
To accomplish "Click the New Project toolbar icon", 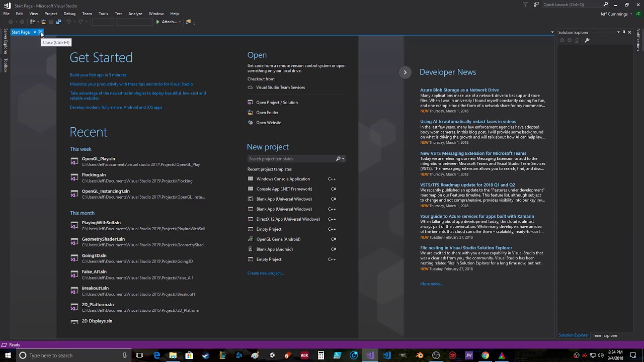I will pos(32,22).
